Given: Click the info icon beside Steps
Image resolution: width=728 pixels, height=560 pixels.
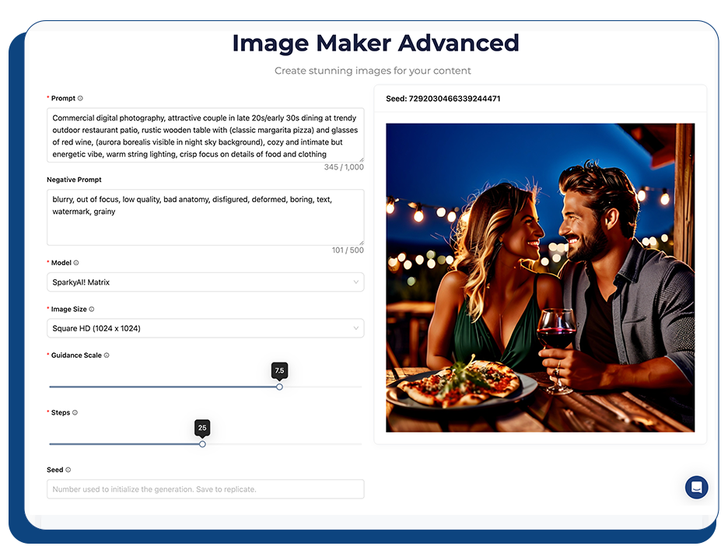Looking at the screenshot, I should point(75,413).
